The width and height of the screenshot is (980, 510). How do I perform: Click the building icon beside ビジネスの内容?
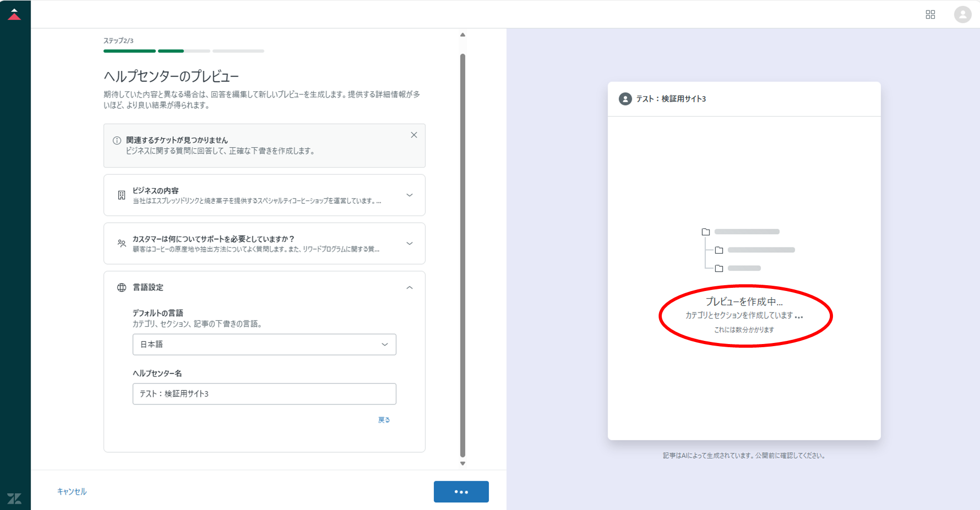(x=121, y=195)
